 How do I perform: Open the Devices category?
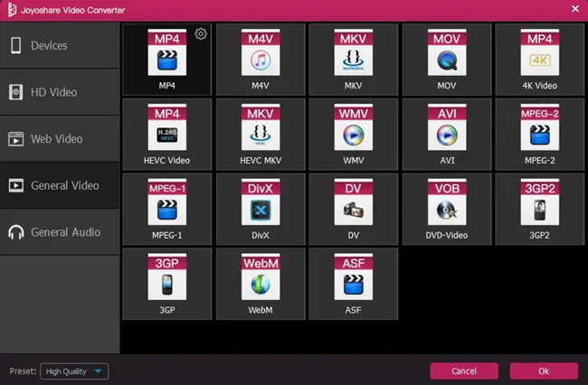(60, 46)
